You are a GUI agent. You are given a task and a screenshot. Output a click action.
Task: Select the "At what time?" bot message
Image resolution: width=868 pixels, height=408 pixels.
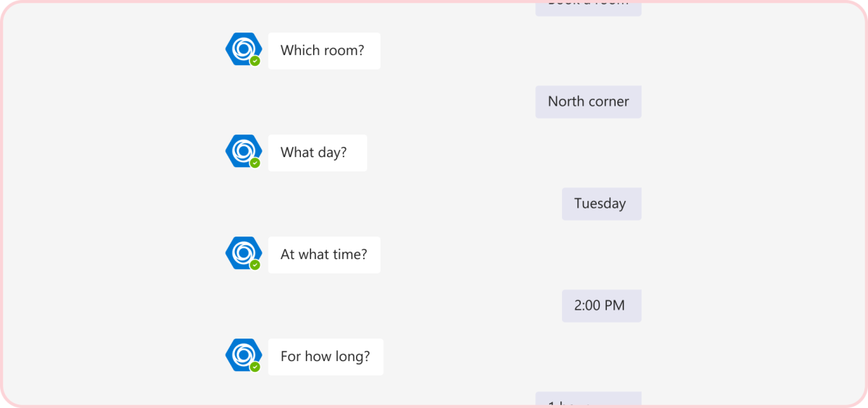point(323,255)
